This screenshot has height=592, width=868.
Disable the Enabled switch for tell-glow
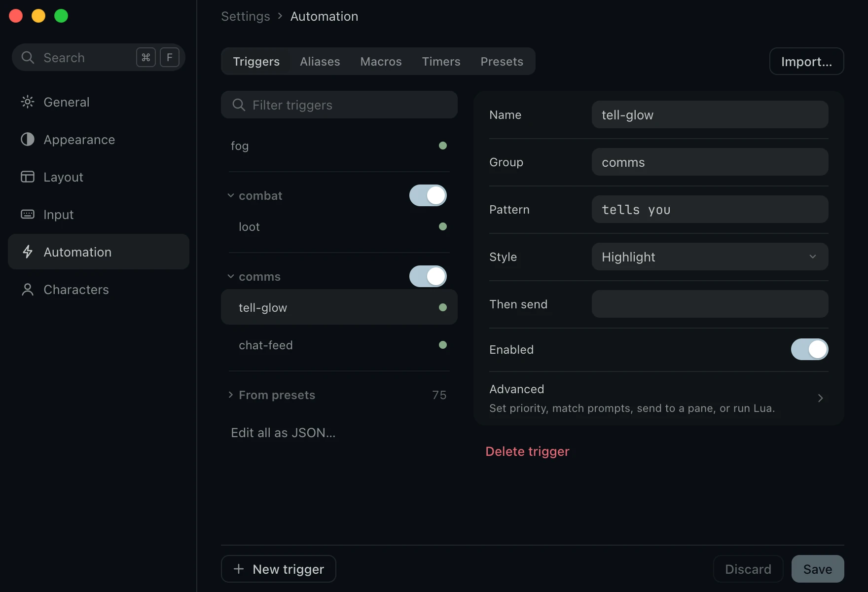[x=810, y=350]
